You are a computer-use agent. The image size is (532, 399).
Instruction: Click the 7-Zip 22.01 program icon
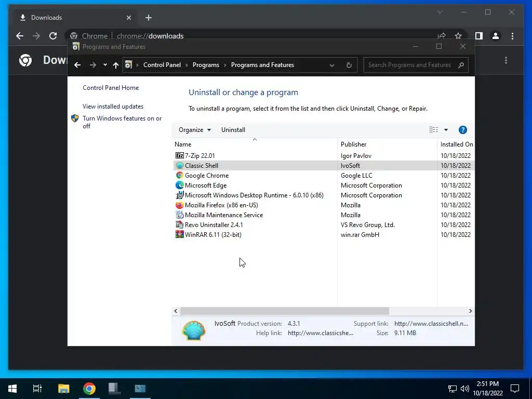[179, 155]
